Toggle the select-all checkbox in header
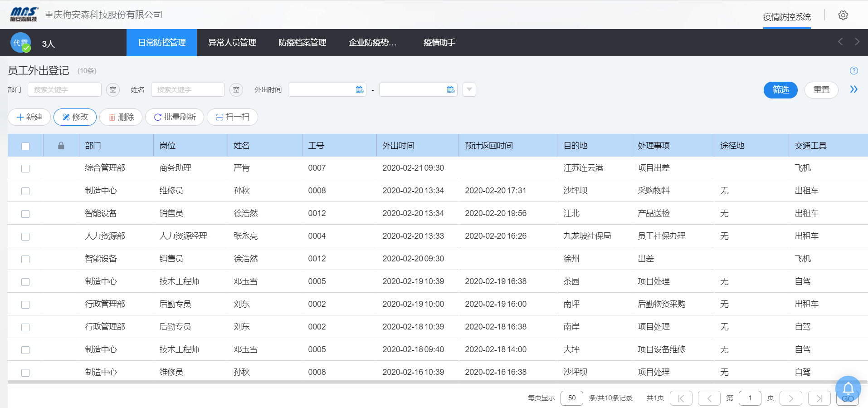 click(x=25, y=146)
